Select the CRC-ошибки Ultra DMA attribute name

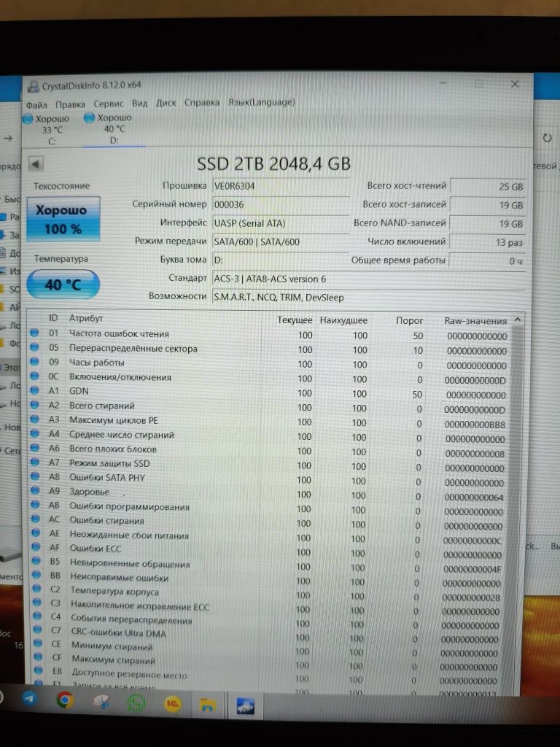[119, 633]
